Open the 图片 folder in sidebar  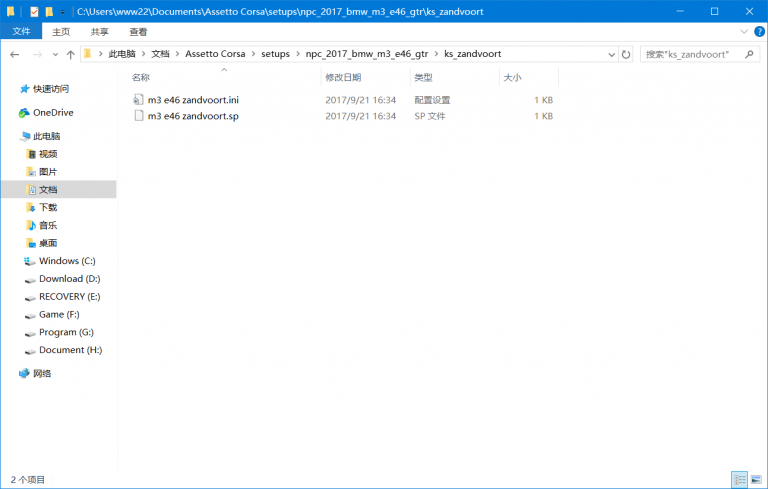48,172
